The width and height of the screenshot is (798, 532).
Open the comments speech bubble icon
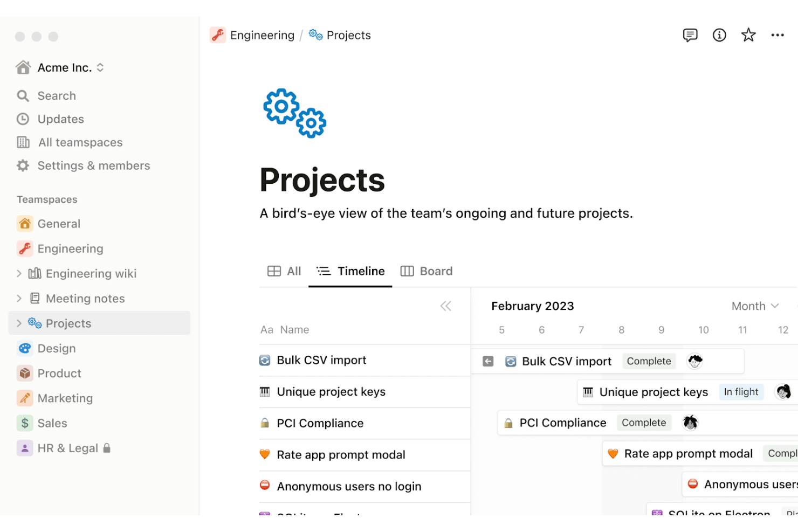(x=690, y=35)
